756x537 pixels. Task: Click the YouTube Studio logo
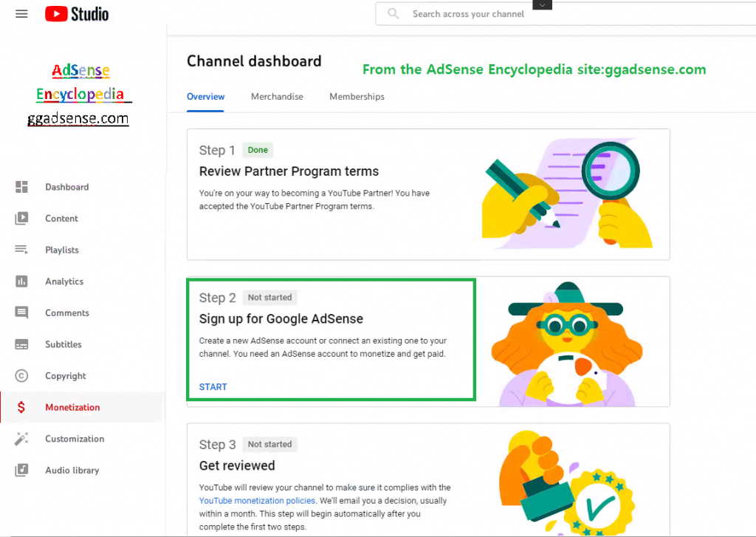(x=77, y=14)
